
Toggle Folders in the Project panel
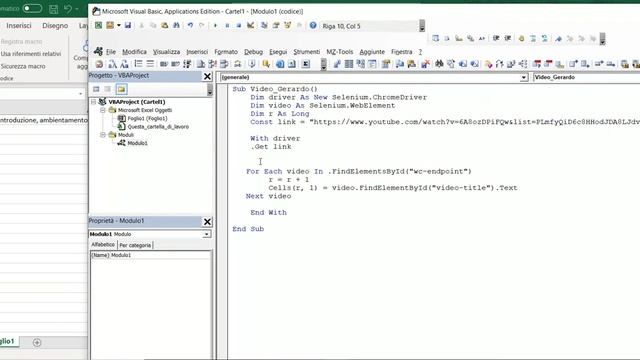point(121,89)
